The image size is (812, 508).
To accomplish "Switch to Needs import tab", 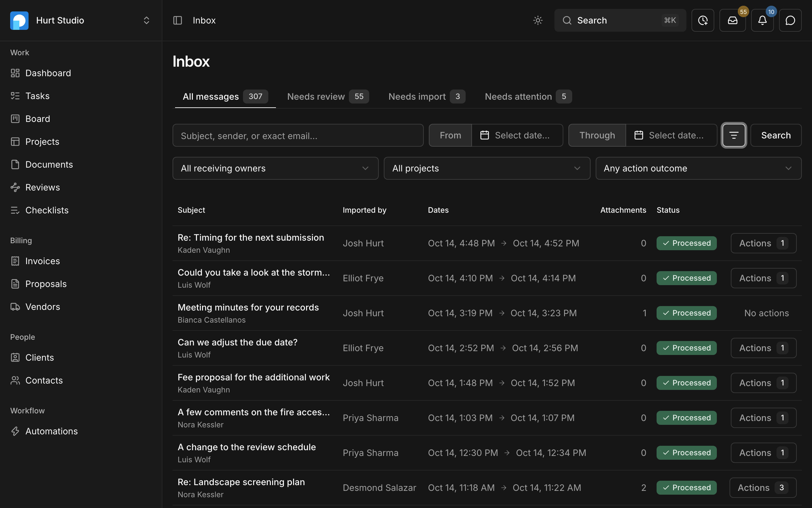I will click(427, 97).
